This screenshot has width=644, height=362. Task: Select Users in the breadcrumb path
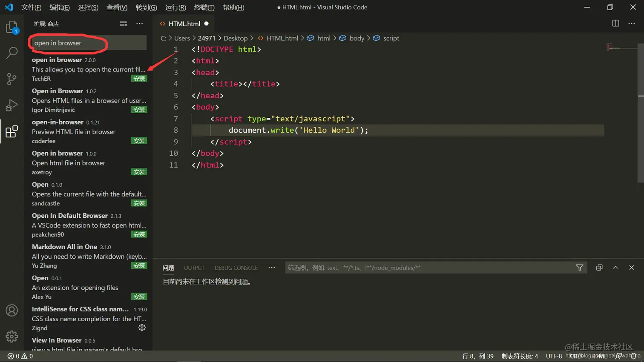pyautogui.click(x=182, y=38)
